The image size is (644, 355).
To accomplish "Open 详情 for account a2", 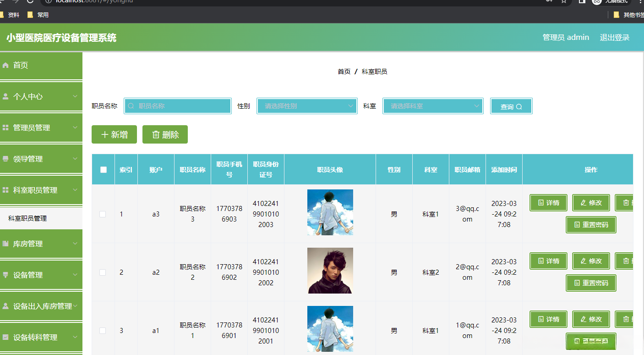I will click(548, 261).
